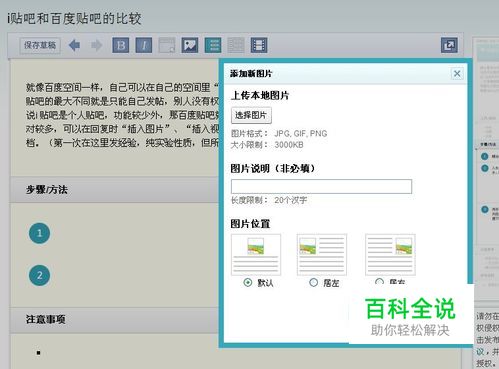Click the 图片说明 description input field
The height and width of the screenshot is (369, 499).
[x=321, y=186]
